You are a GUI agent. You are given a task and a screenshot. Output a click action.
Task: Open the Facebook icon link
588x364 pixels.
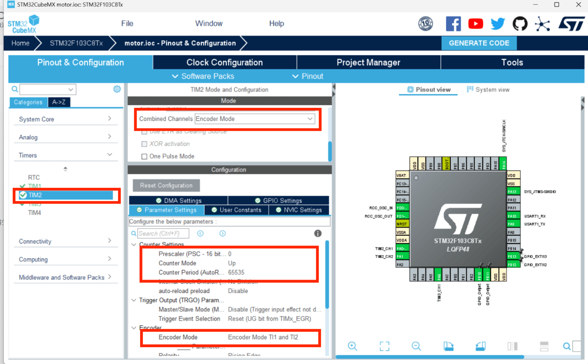[453, 24]
